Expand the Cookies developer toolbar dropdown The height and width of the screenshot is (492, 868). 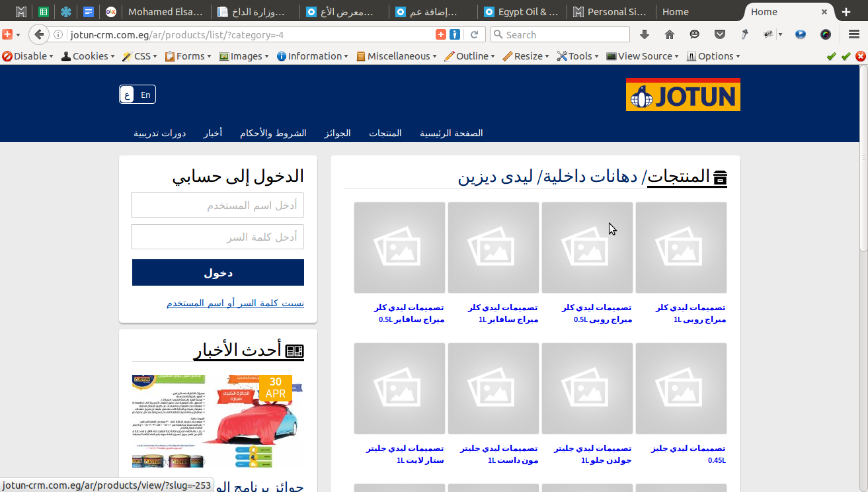coord(88,56)
